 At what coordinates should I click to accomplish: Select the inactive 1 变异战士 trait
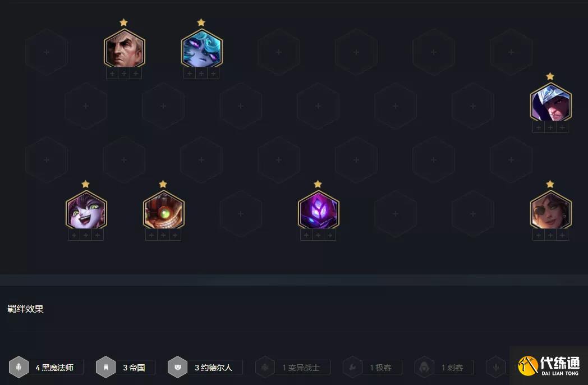293,368
